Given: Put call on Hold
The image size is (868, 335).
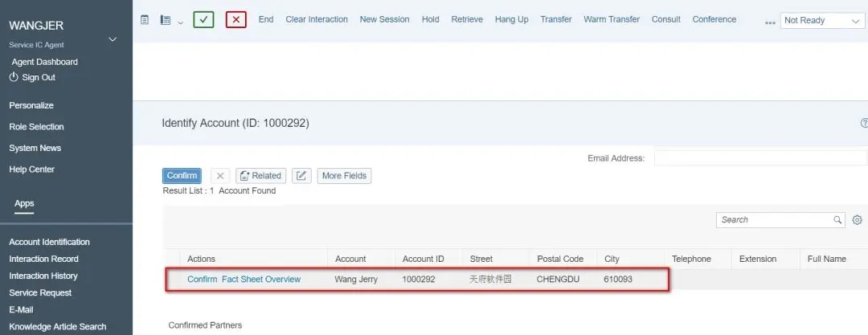Looking at the screenshot, I should [430, 19].
